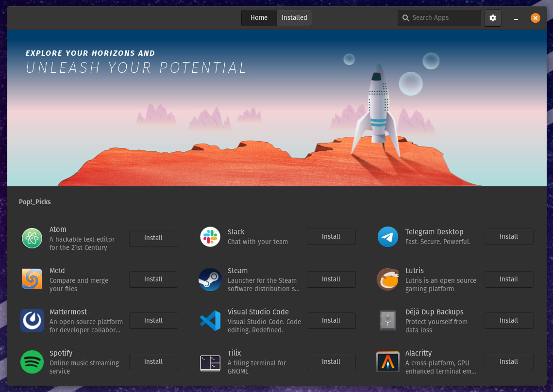The image size is (553, 392).
Task: Install Lutris
Action: (509, 279)
